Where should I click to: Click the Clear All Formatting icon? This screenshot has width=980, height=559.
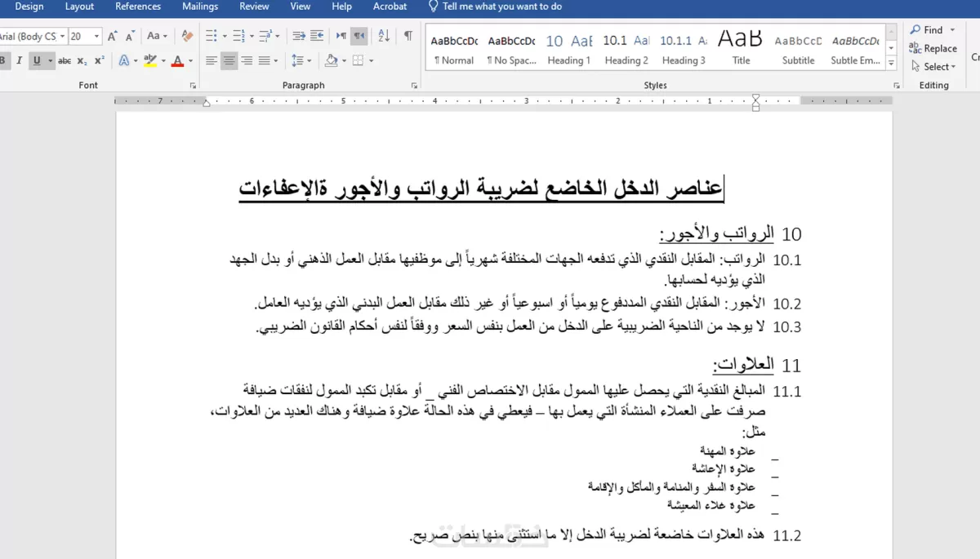point(185,36)
